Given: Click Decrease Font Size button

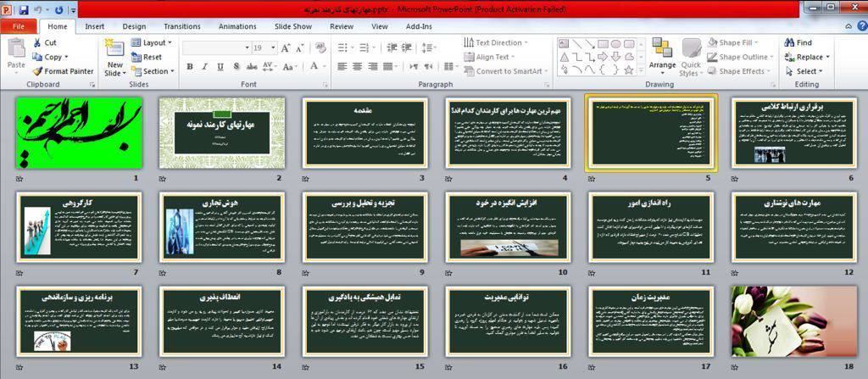Looking at the screenshot, I should click(x=301, y=48).
